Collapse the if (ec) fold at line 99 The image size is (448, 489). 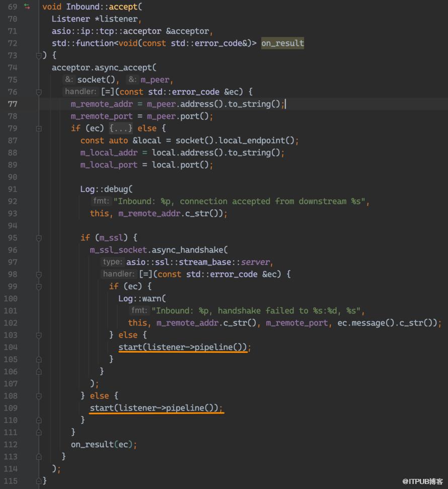(x=39, y=287)
